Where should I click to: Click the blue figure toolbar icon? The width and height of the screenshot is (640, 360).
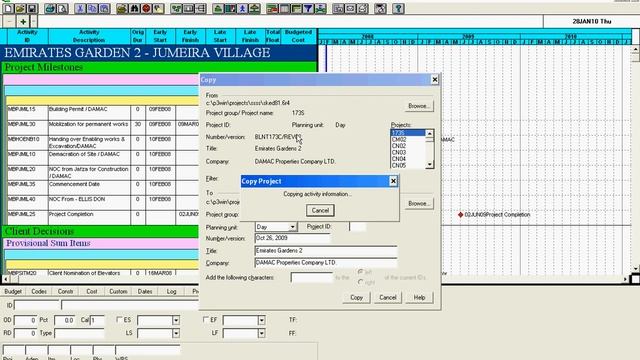click(x=242, y=8)
